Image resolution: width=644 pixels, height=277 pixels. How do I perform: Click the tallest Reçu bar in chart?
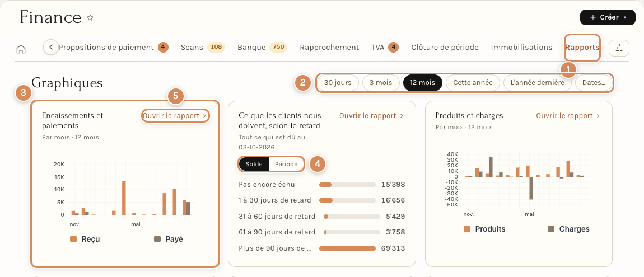pos(124,198)
